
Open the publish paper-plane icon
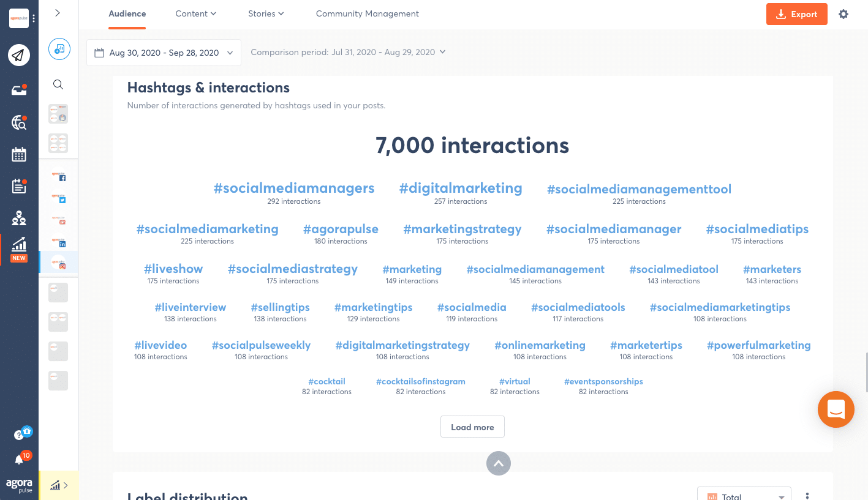(x=19, y=56)
